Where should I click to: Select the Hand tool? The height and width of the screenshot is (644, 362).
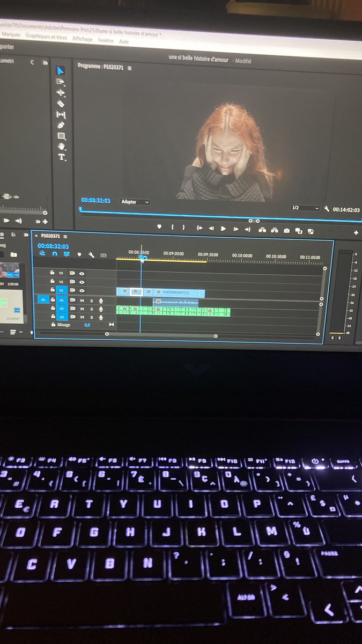[x=62, y=146]
